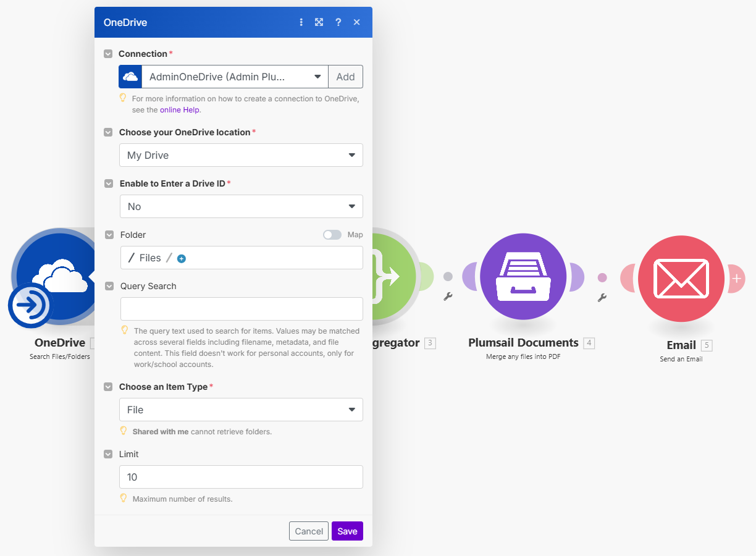
Task: Open help via the question mark icon
Action: coord(338,22)
